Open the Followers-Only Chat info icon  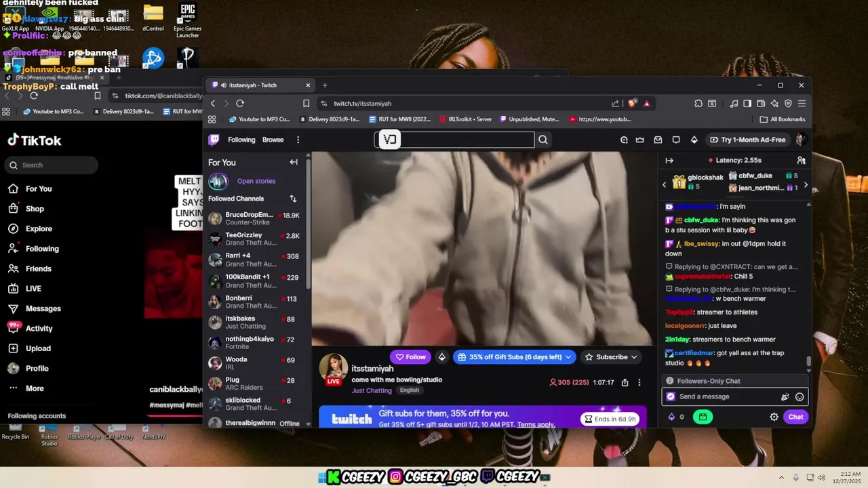pos(669,381)
